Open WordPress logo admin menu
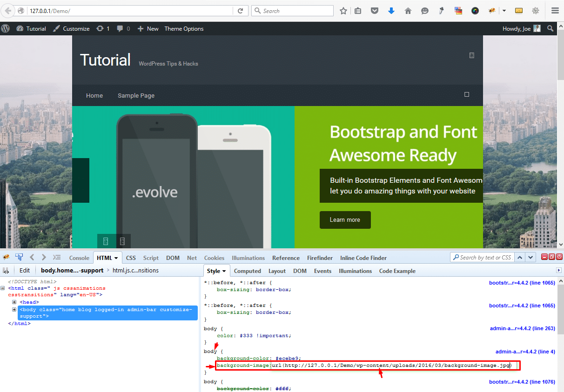 pos(6,28)
